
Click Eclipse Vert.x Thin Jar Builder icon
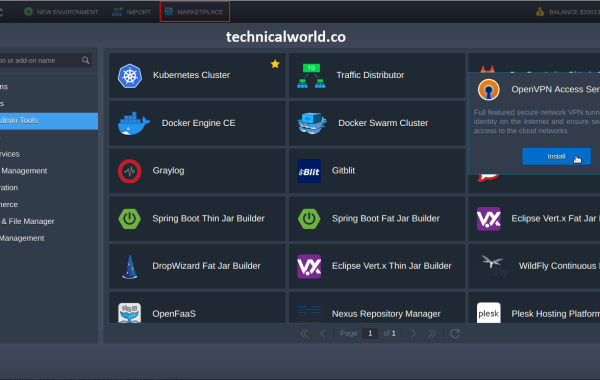[x=309, y=267]
